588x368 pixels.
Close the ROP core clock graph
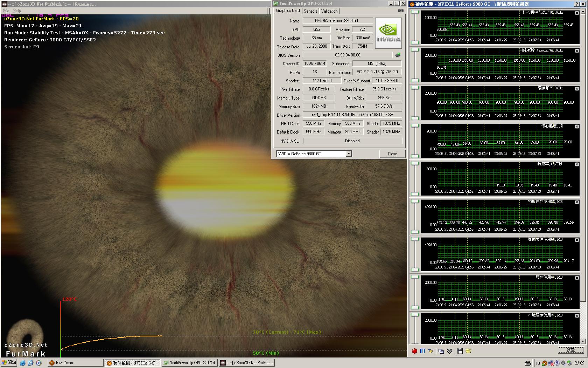577,13
